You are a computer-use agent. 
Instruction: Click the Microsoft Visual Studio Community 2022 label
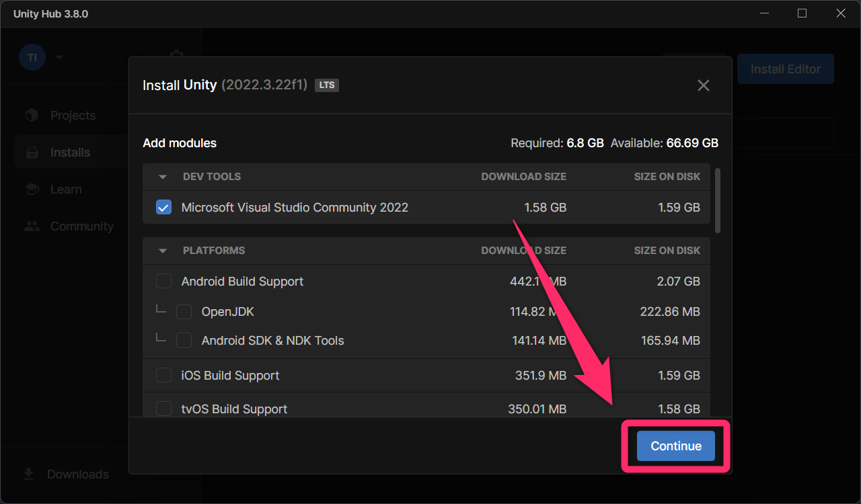point(295,208)
